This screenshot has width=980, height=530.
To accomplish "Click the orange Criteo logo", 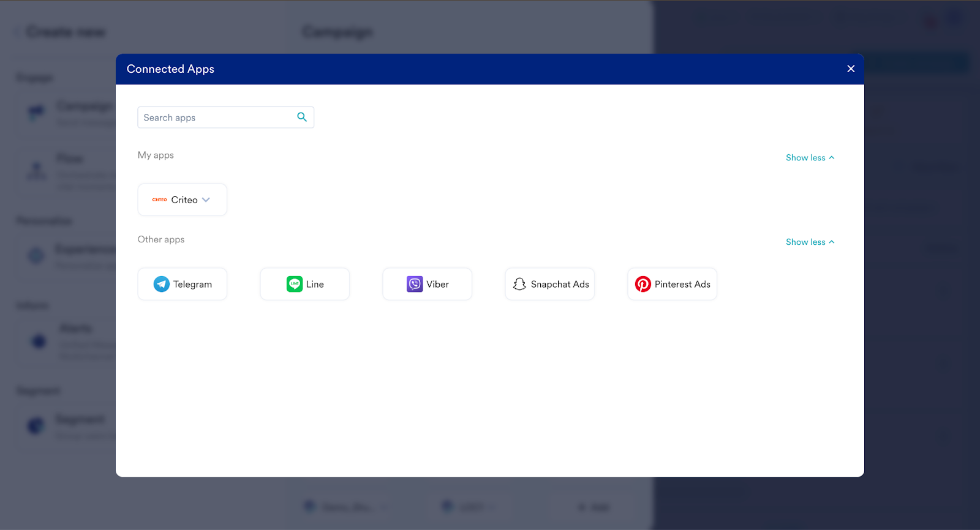I will pyautogui.click(x=159, y=200).
